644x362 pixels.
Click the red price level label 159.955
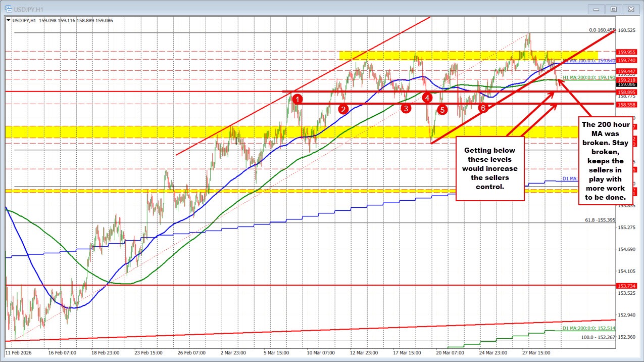point(626,52)
